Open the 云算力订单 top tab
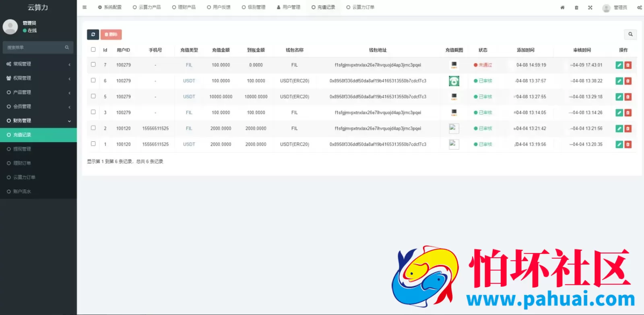 [360, 7]
